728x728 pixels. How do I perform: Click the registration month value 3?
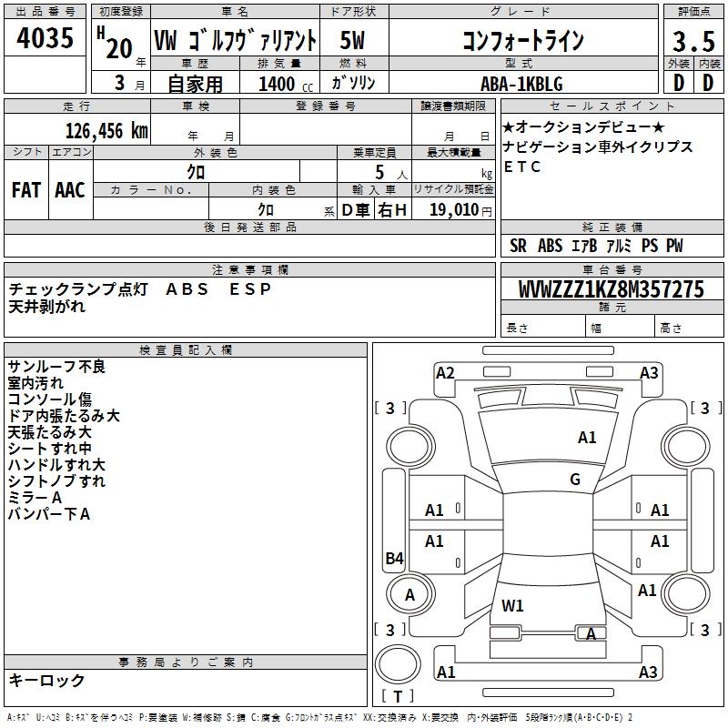click(120, 83)
